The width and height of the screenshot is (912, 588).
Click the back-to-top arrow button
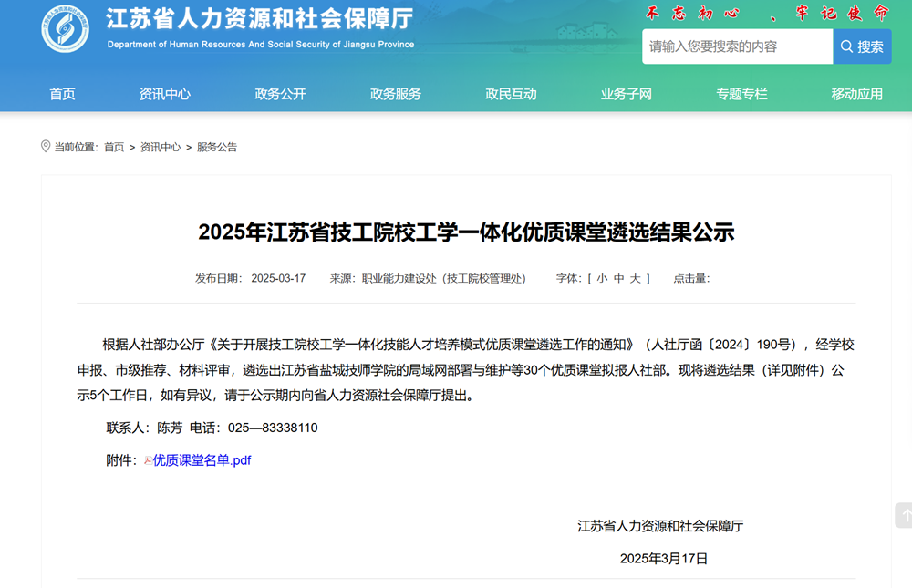click(905, 515)
